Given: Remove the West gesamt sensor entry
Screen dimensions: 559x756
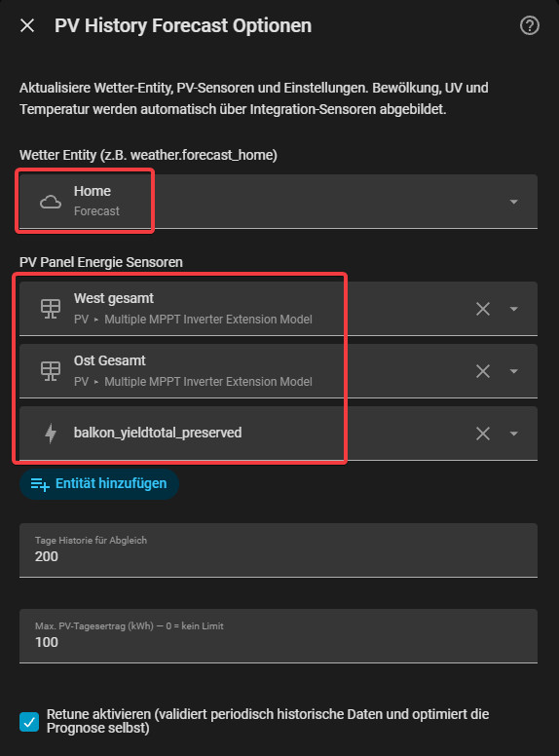Looking at the screenshot, I should (x=483, y=309).
